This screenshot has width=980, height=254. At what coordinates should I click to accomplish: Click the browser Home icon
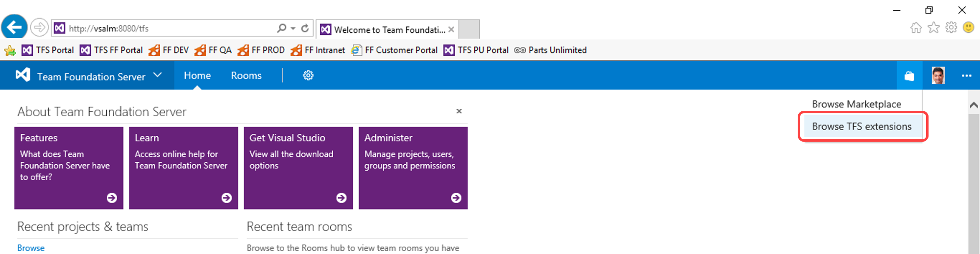(916, 28)
